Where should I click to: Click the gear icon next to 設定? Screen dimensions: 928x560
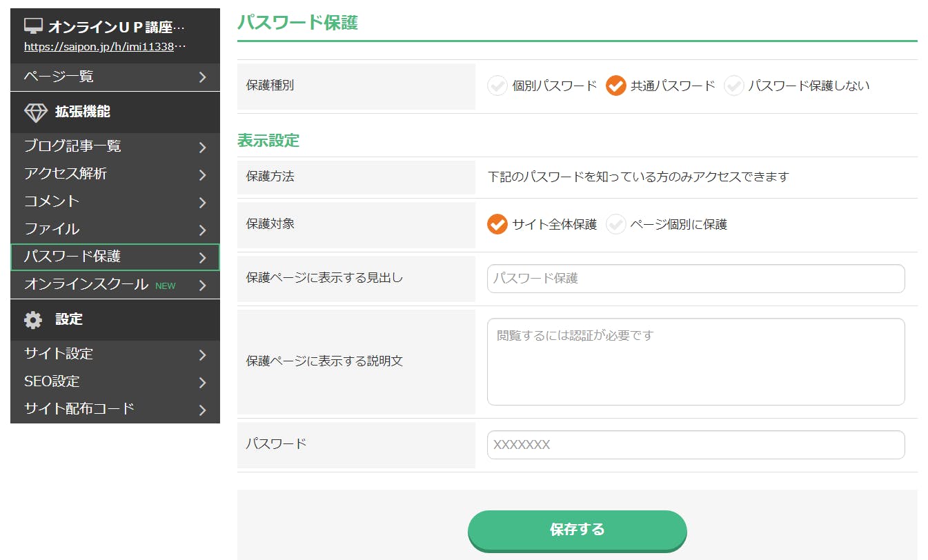tap(33, 319)
